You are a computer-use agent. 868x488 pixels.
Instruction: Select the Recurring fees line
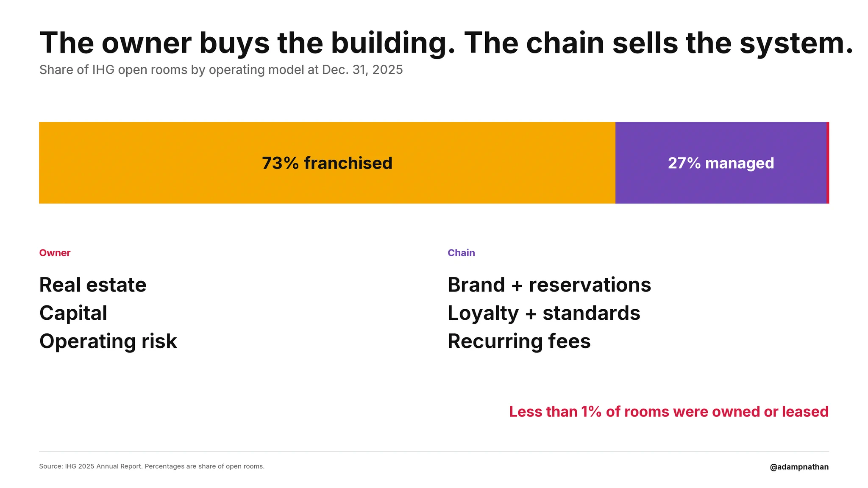tap(519, 341)
